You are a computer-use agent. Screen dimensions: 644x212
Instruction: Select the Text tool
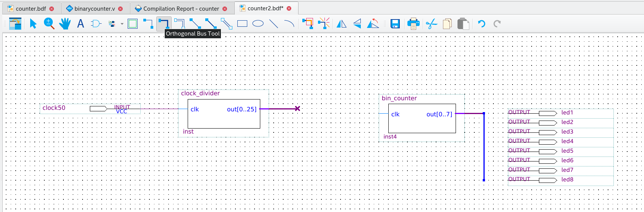coord(80,24)
